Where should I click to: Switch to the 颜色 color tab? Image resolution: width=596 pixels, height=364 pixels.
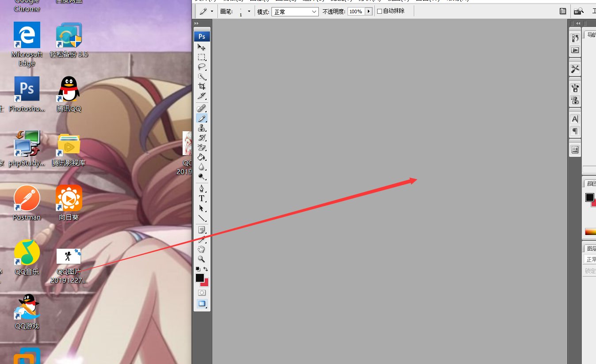click(x=591, y=183)
